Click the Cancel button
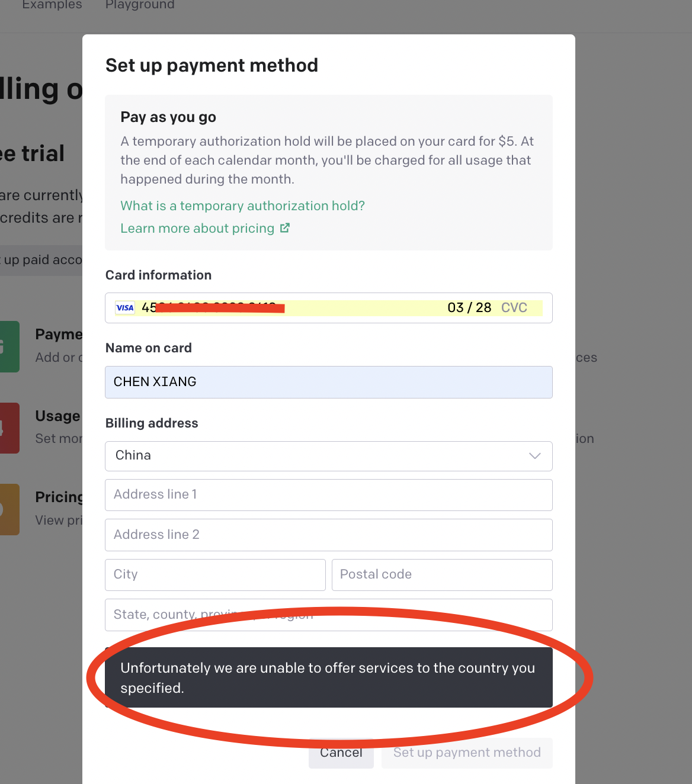692x784 pixels. click(341, 753)
